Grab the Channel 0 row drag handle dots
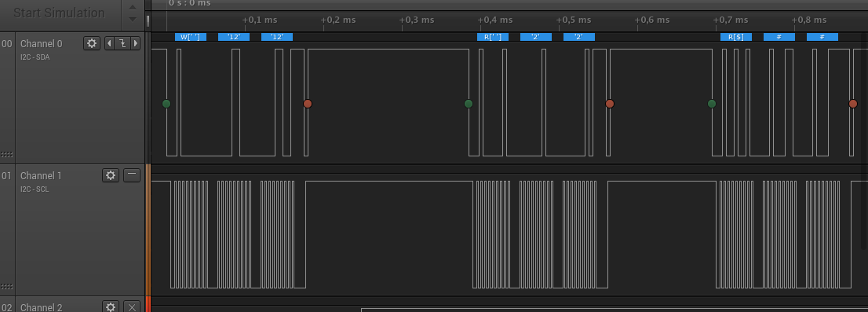Viewport: 868px width, 312px height. (x=7, y=155)
